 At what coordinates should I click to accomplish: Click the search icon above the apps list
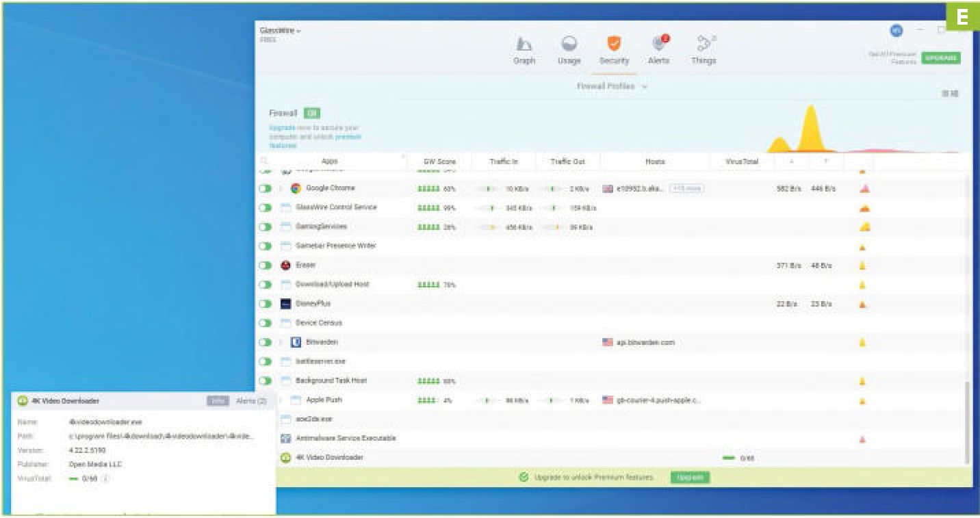(x=264, y=161)
